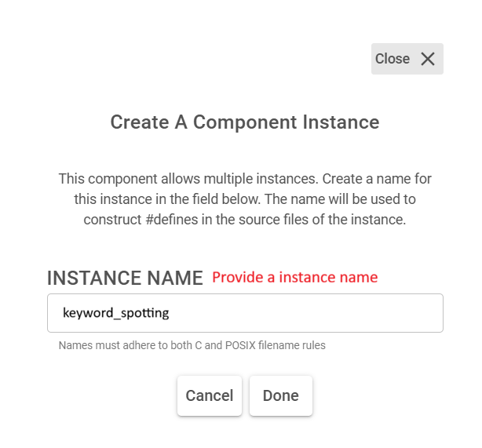The image size is (482, 448).
Task: Click the POSIX filename rules hint text
Action: [192, 345]
